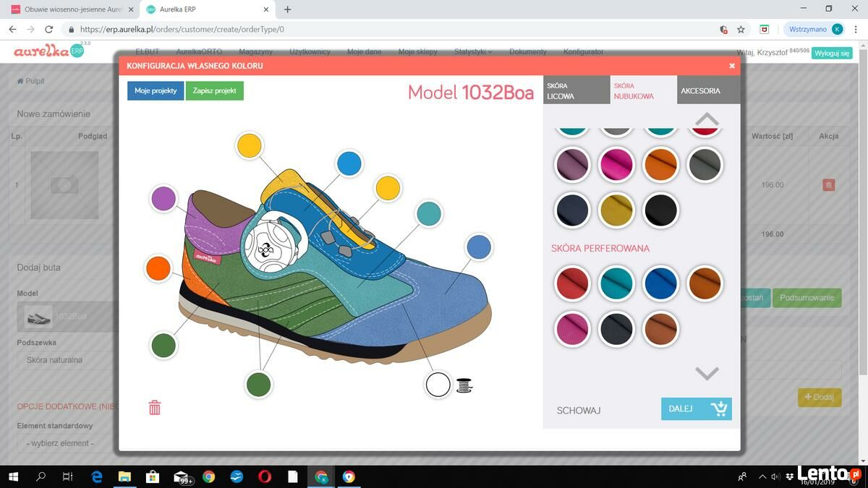
Task: Switch to the Skóra Licowa tab
Action: 576,90
